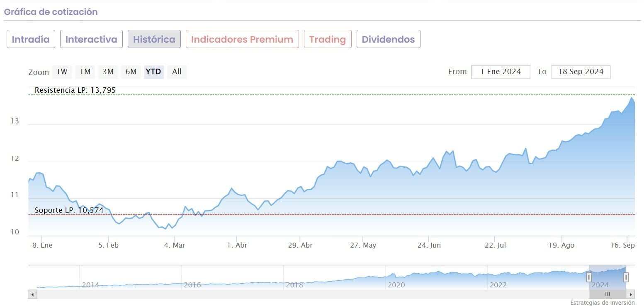Screen dimensions: 644x306
Task: Show All historical data range
Action: pyautogui.click(x=177, y=72)
